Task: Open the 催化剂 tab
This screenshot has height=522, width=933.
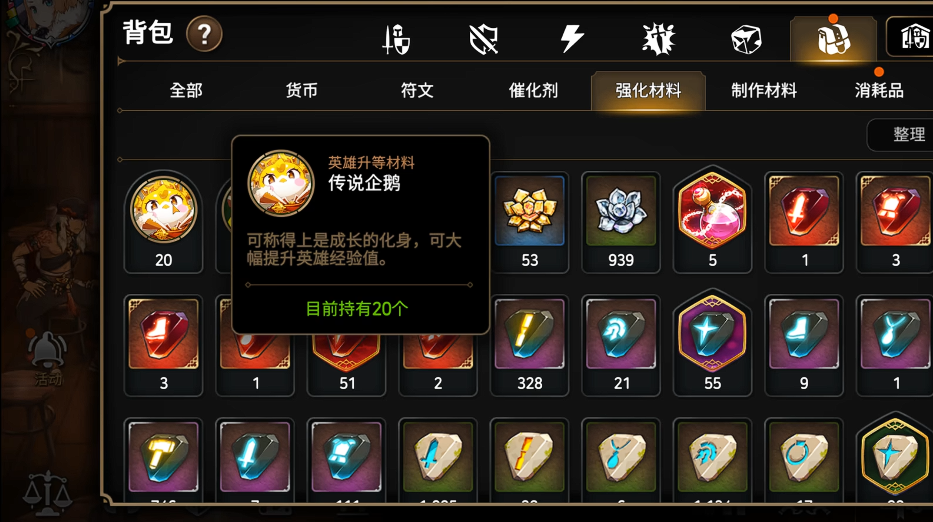Action: (533, 90)
